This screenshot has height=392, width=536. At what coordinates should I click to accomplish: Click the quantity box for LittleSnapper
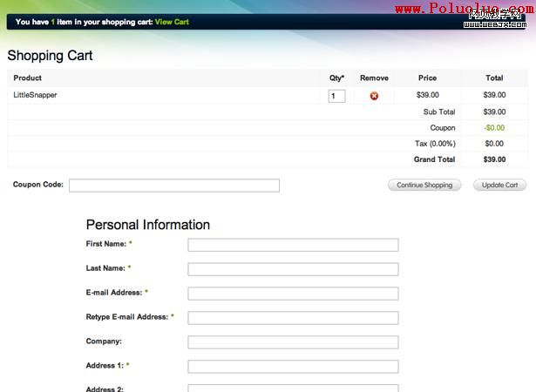[336, 96]
